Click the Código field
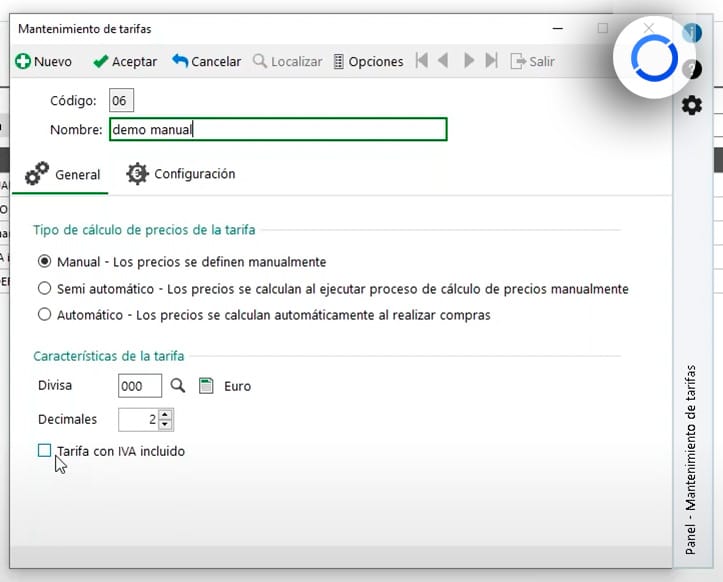Screen dimensions: 723x582 pyautogui.click(x=121, y=101)
